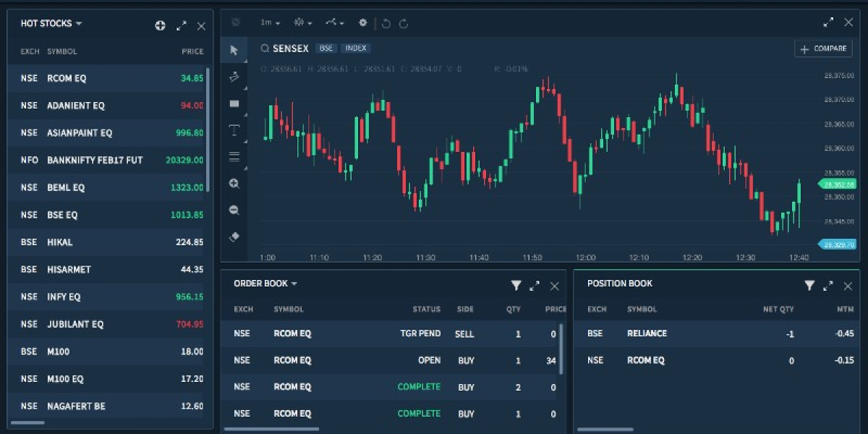This screenshot has height=434, width=868.
Task: Redo the chart action
Action: [x=402, y=22]
